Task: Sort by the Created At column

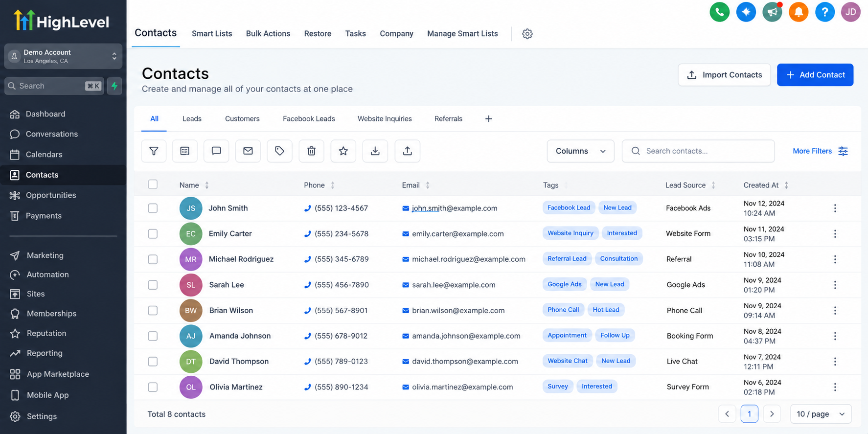Action: [x=766, y=185]
